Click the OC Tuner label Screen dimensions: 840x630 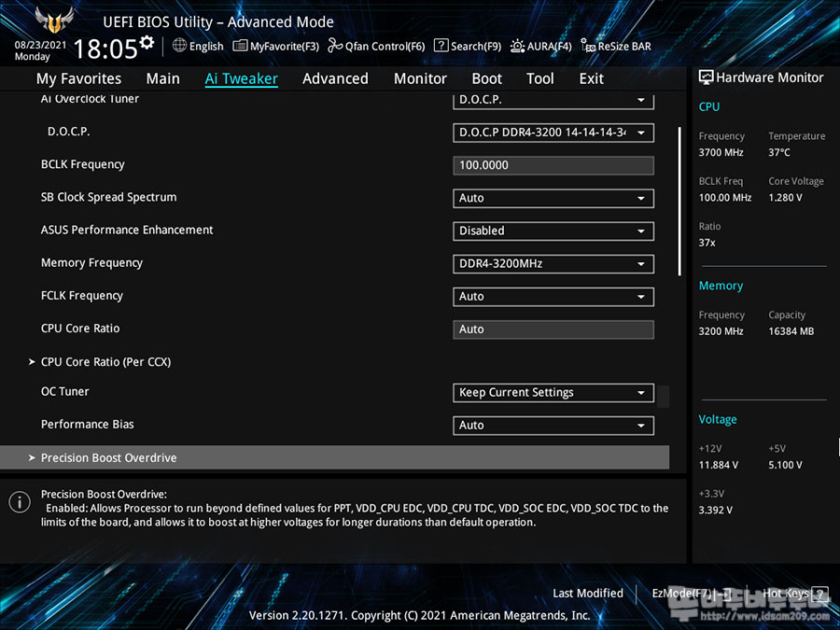pos(64,392)
